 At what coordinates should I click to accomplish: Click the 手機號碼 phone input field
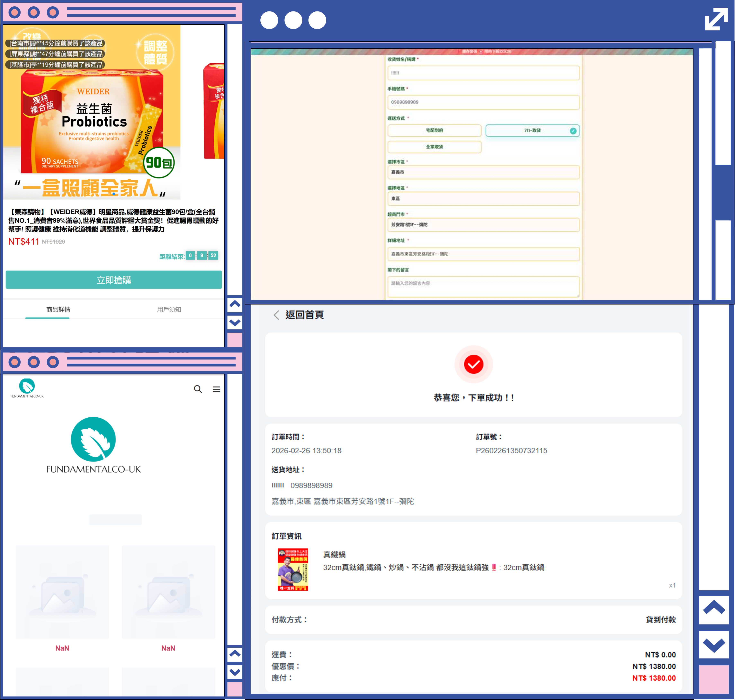tap(483, 102)
